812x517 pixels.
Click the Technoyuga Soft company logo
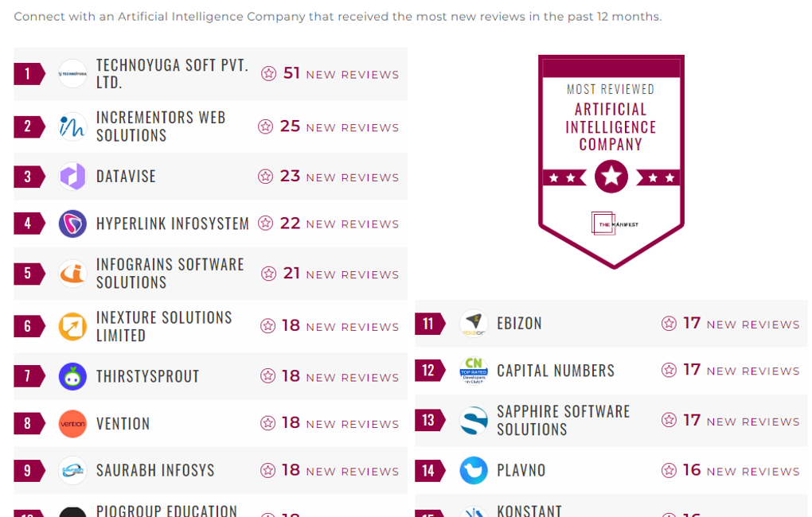pyautogui.click(x=72, y=74)
